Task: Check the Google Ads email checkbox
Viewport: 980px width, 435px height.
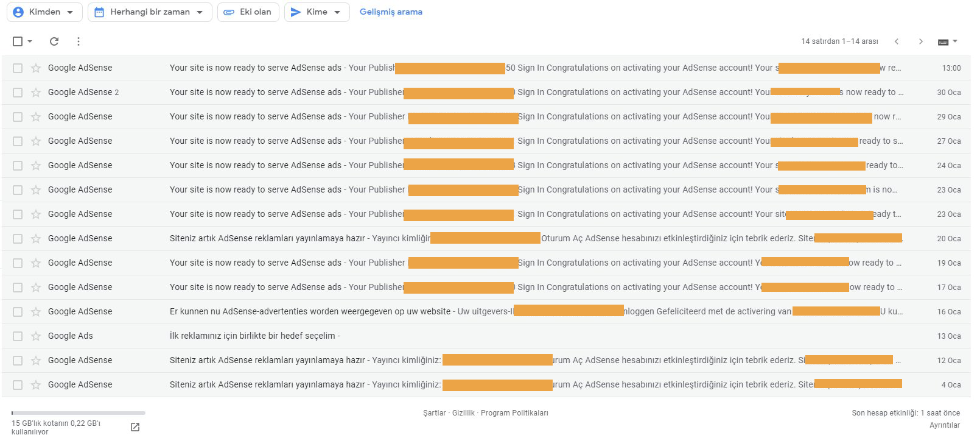Action: (x=18, y=336)
